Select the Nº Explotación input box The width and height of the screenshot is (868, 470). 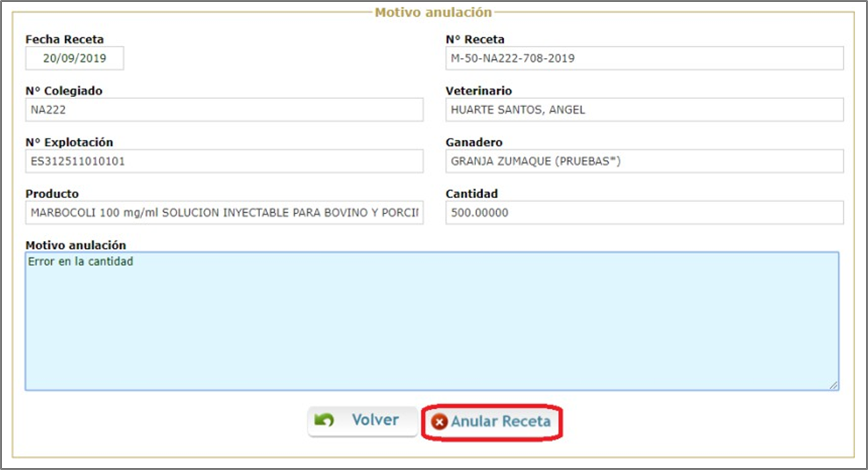pyautogui.click(x=224, y=162)
